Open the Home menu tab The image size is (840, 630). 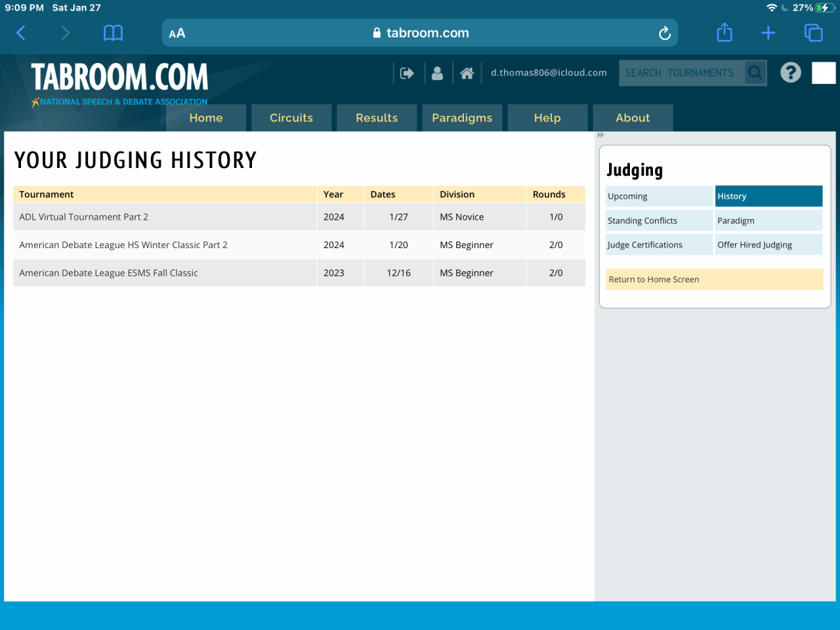206,118
